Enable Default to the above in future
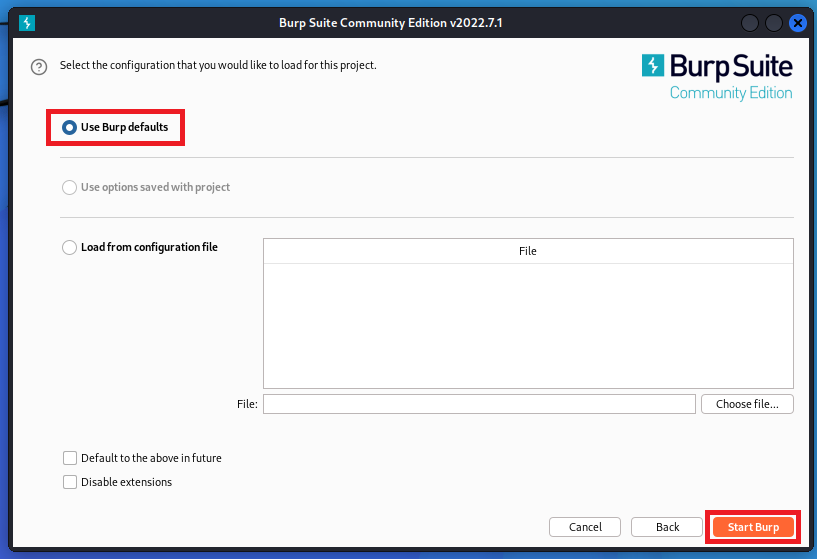 tap(70, 458)
